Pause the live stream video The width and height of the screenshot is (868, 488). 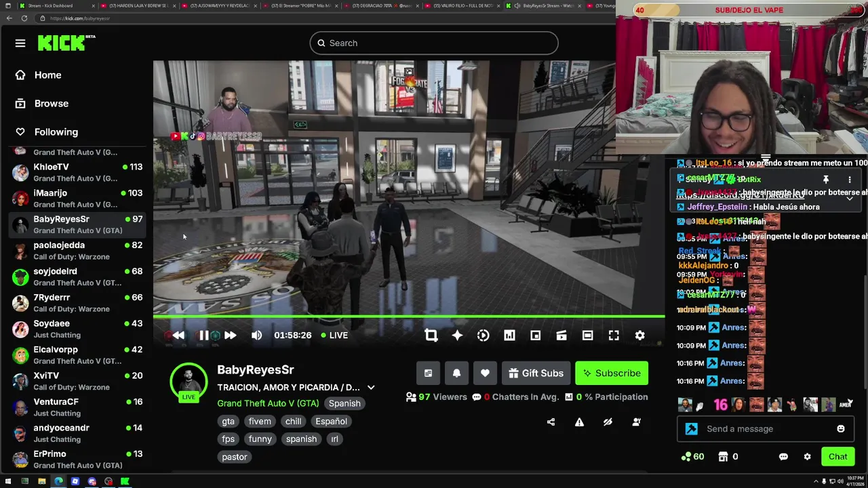click(203, 335)
